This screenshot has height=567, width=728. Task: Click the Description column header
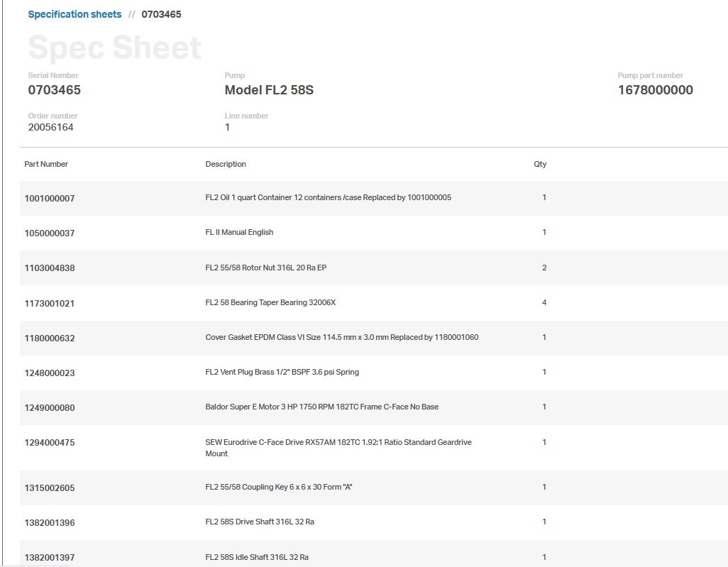[226, 164]
